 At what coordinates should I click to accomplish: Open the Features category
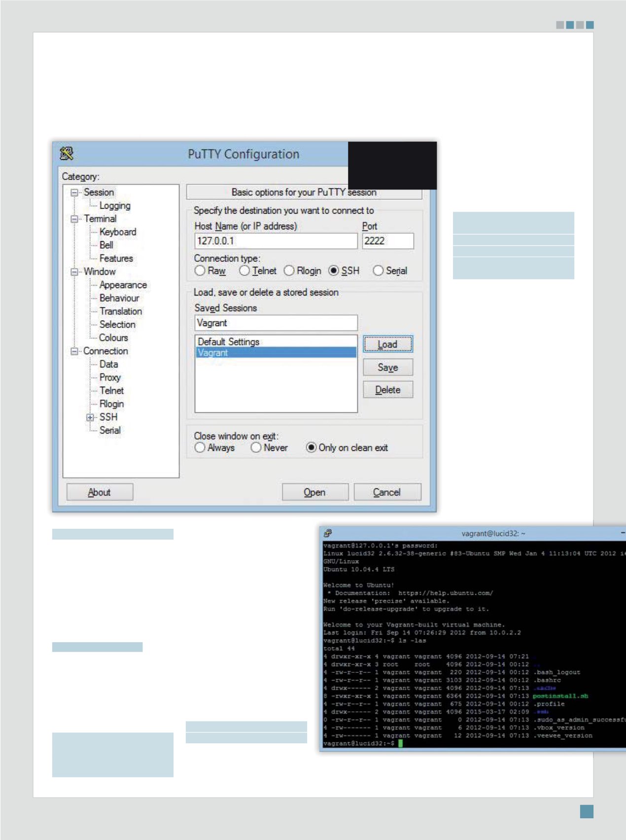[x=116, y=258]
